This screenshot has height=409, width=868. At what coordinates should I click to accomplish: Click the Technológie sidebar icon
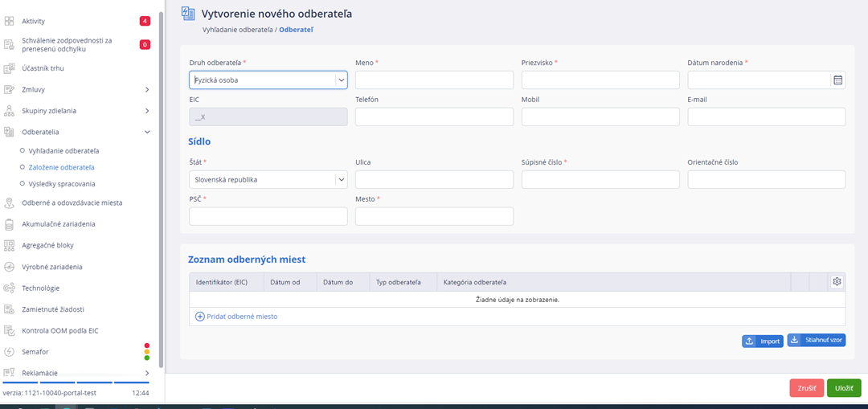click(10, 288)
